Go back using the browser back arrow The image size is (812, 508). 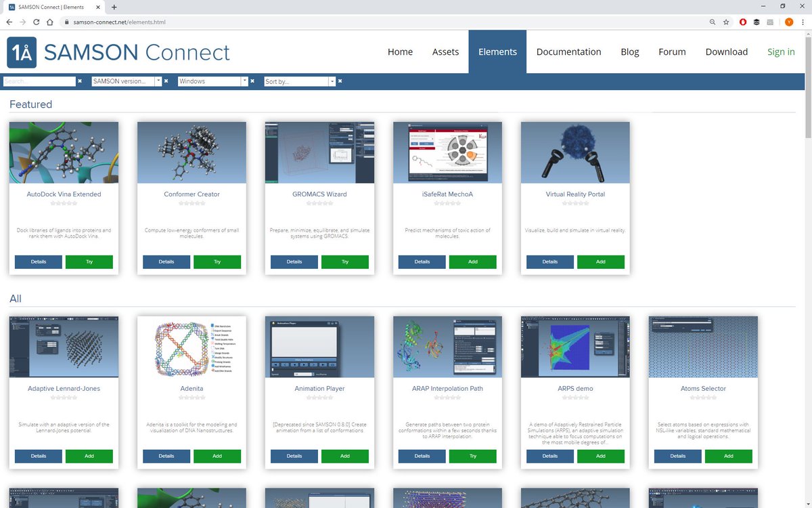[9, 22]
